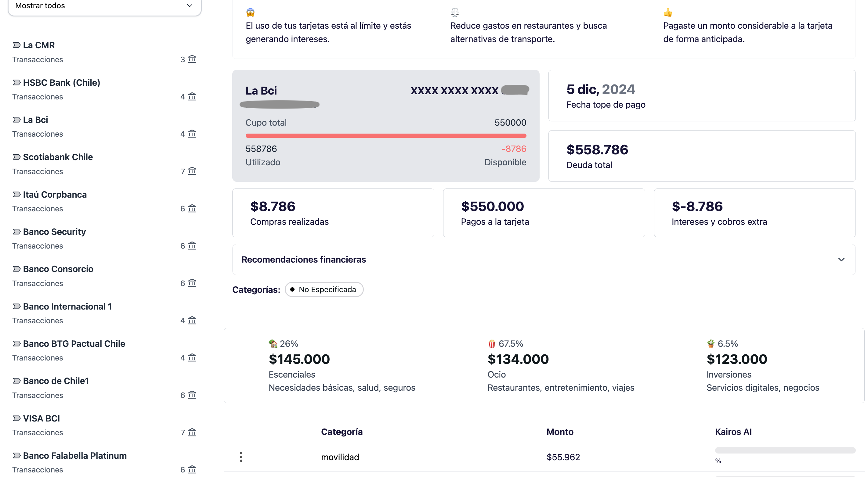
Task: Click the bank icon in Banco de Chile1 row
Action: pos(192,395)
